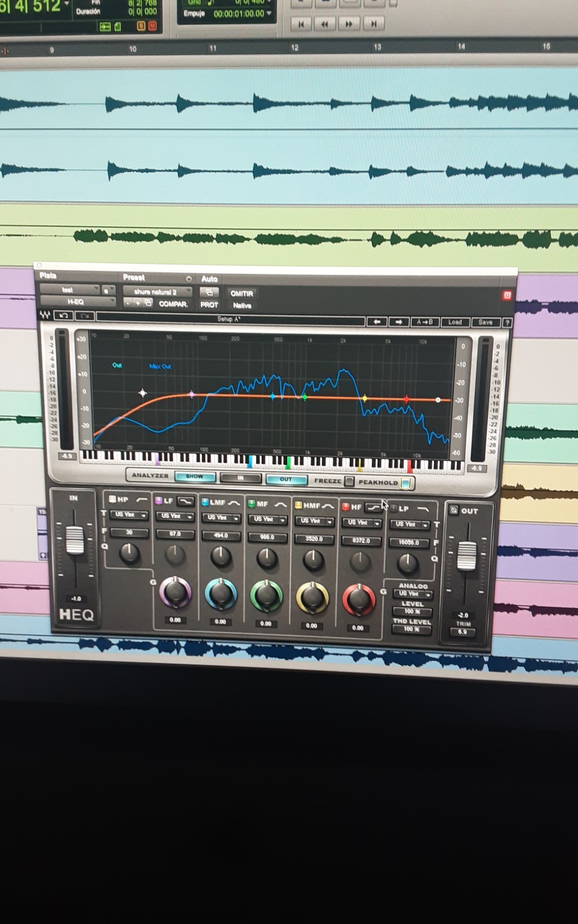Click the LP frequency field 16056.0

(x=409, y=543)
